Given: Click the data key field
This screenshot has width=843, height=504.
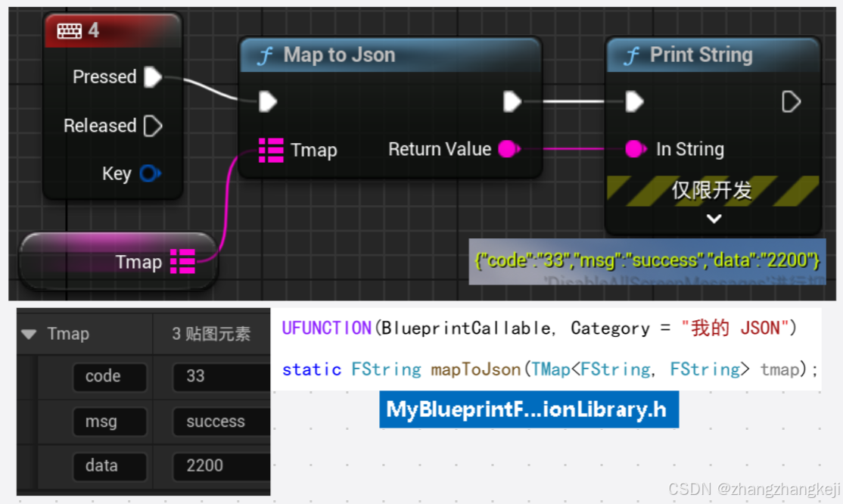Looking at the screenshot, I should point(110,466).
